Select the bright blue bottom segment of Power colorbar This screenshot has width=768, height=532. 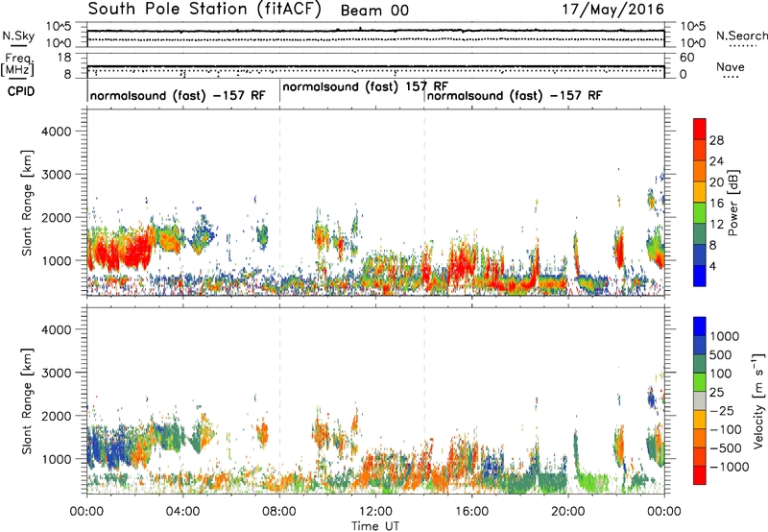tap(700, 276)
